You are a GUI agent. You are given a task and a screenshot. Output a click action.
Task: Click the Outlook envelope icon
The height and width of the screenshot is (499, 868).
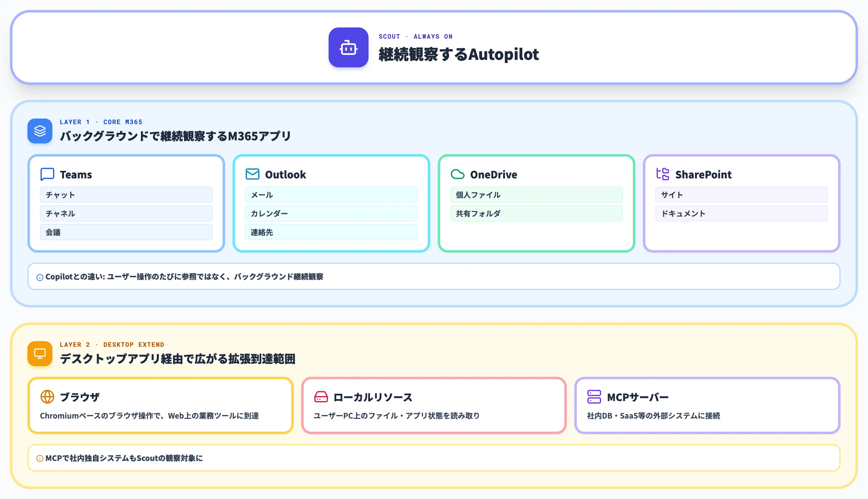pos(253,174)
